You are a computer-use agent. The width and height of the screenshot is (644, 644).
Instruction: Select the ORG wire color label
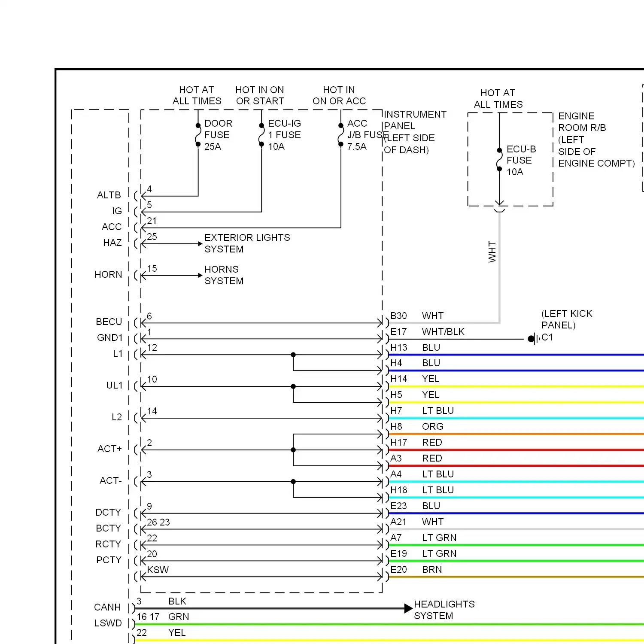433,426
